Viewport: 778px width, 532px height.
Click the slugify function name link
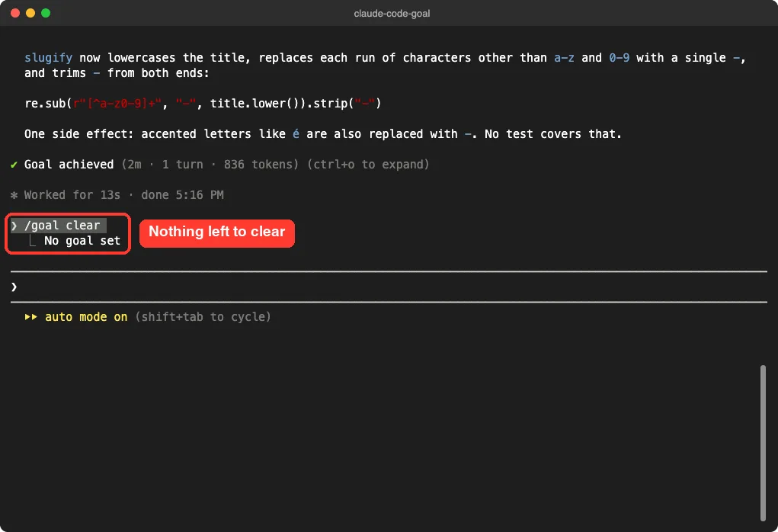click(48, 58)
